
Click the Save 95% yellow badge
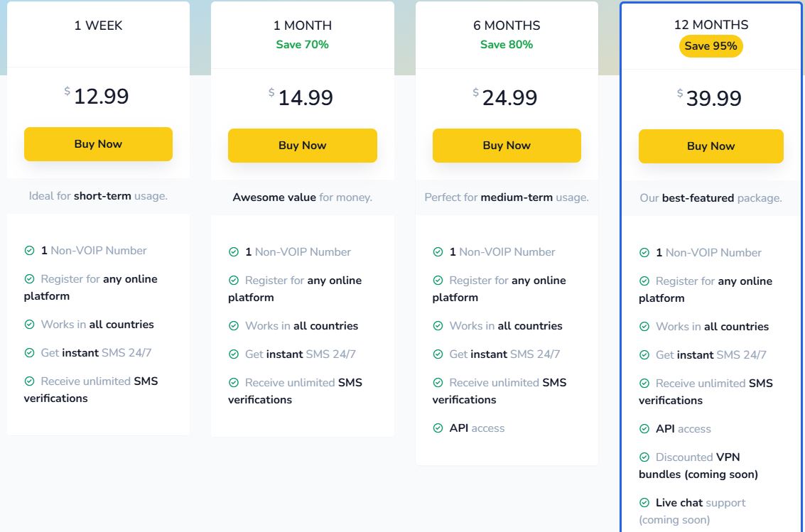pyautogui.click(x=711, y=46)
